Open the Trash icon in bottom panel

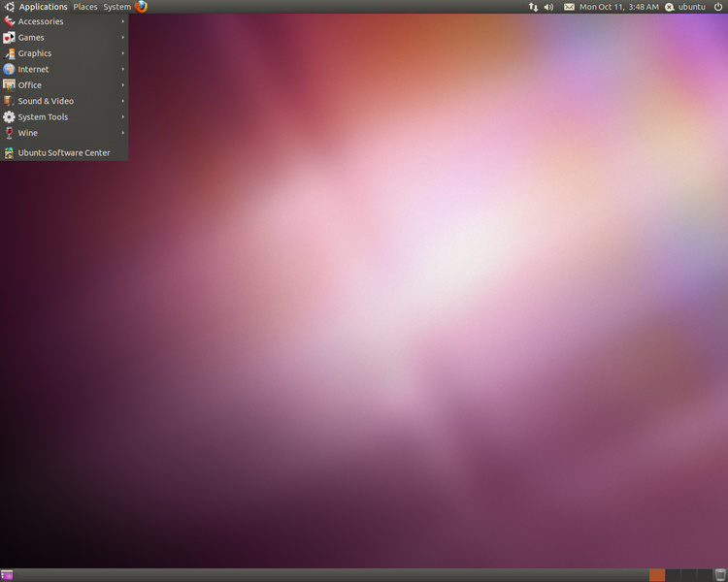[x=720, y=574]
